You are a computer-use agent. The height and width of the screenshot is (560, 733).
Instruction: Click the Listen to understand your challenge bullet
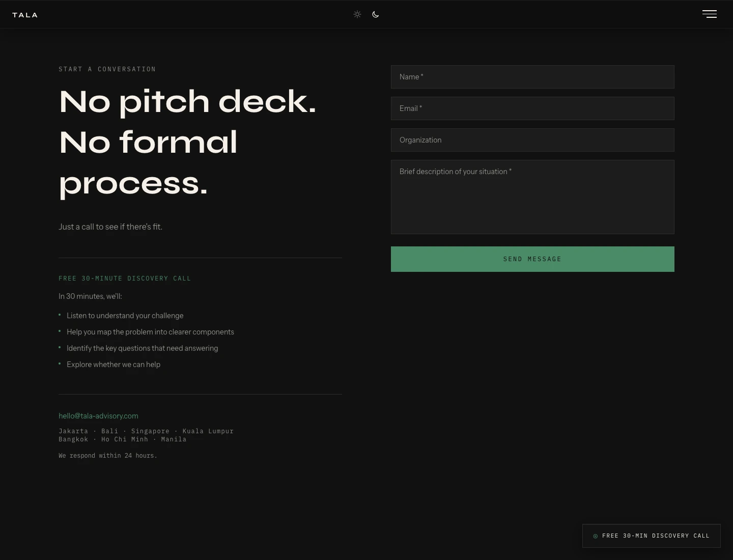pos(125,316)
